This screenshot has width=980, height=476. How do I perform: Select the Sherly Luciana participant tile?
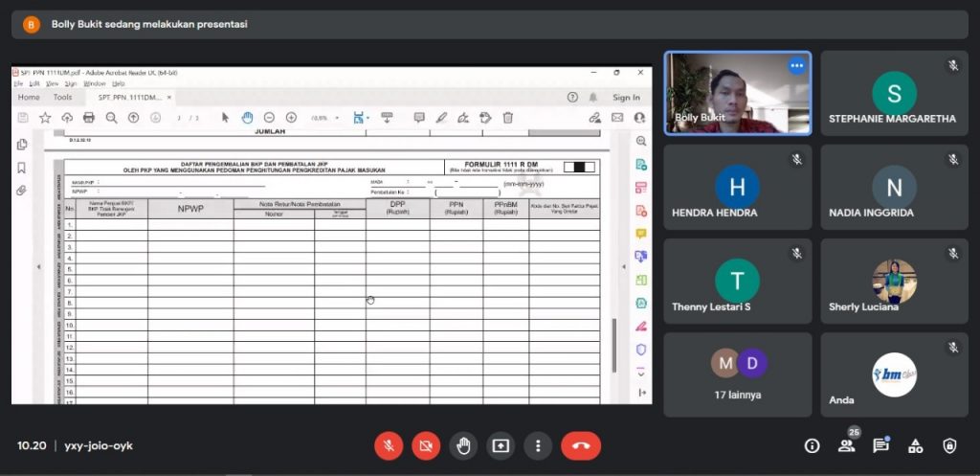(x=895, y=281)
